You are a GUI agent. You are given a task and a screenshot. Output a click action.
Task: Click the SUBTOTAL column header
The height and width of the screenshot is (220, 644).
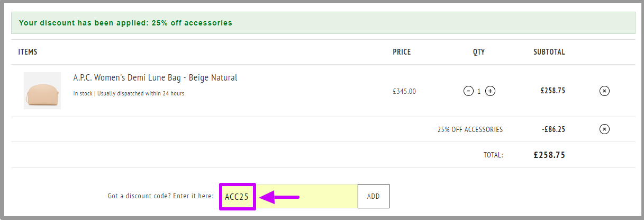pos(549,52)
